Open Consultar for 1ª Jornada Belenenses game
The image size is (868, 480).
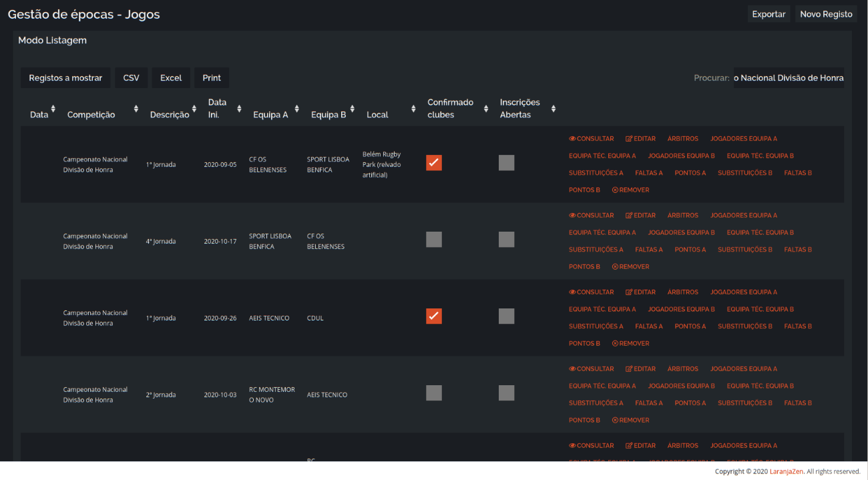(591, 139)
